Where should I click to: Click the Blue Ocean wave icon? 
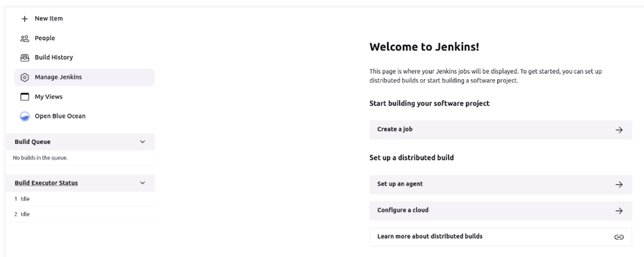click(x=24, y=116)
